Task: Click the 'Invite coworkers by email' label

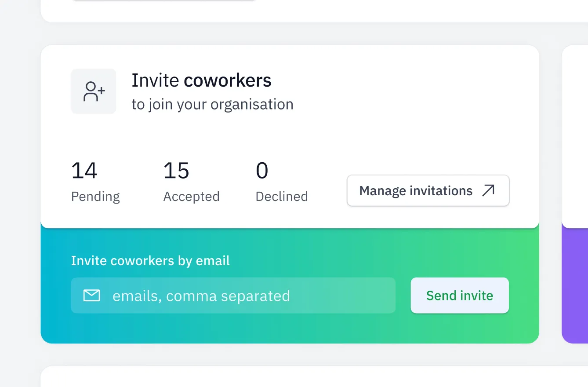Action: click(150, 261)
